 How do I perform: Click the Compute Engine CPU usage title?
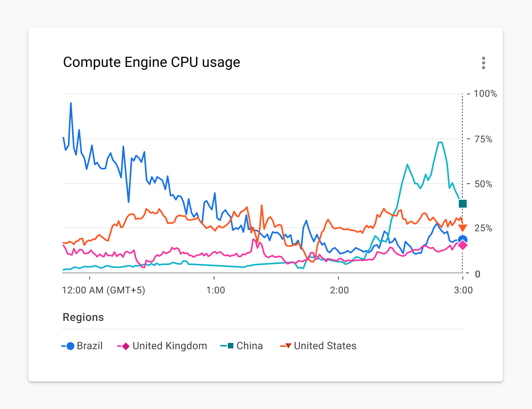(x=151, y=62)
